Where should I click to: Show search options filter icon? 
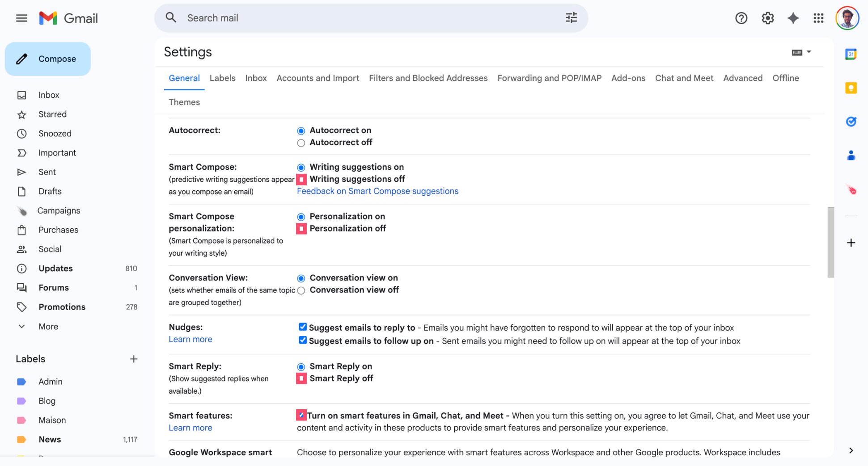coord(571,18)
